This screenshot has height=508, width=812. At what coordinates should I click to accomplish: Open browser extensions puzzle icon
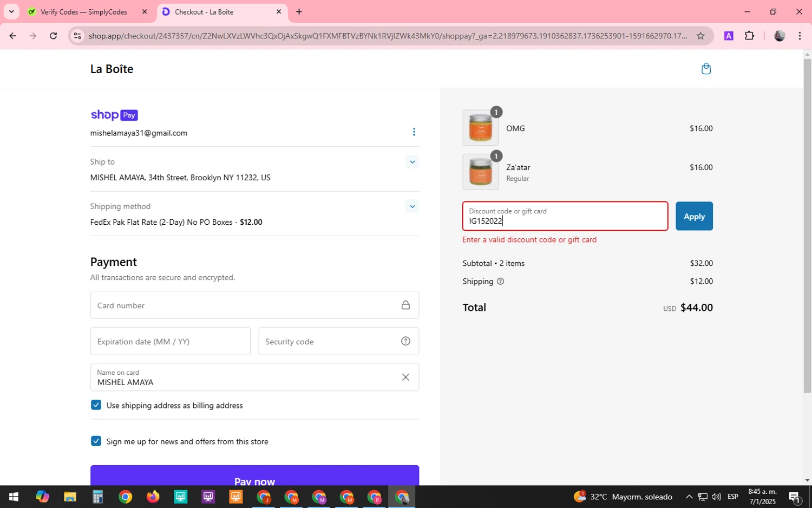(x=749, y=36)
